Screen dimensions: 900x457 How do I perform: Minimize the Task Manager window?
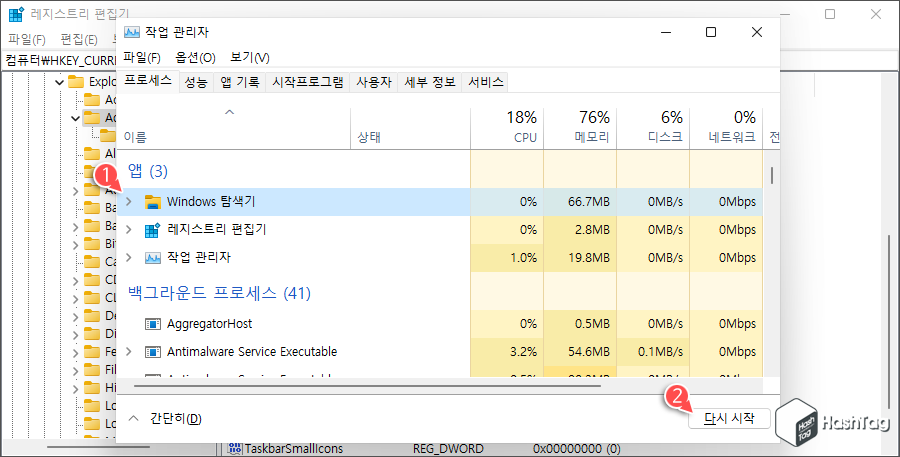tap(666, 32)
